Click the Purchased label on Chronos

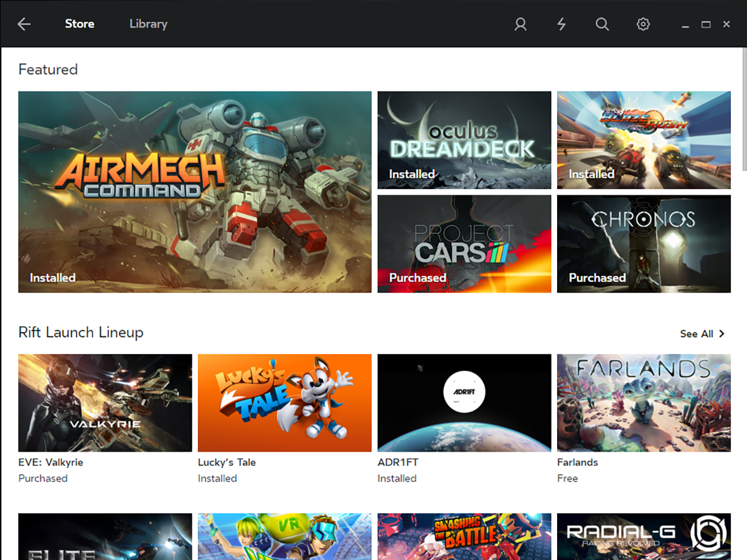pyautogui.click(x=598, y=278)
